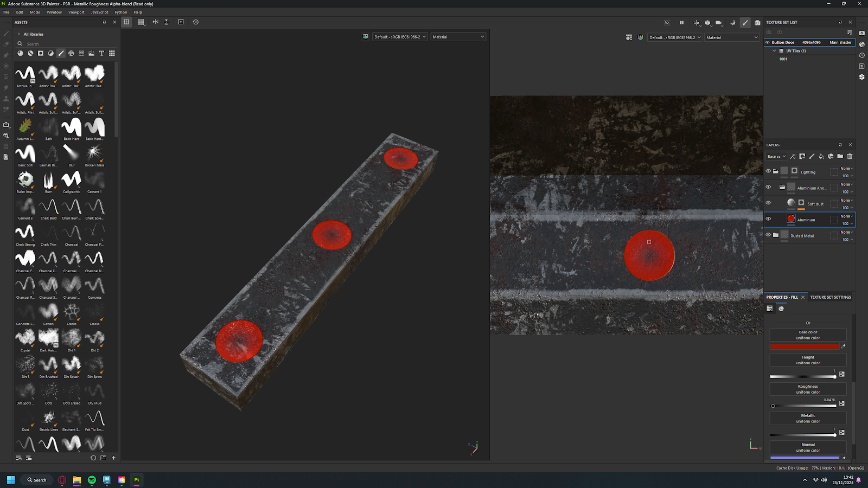Viewport: 868px width, 488px height.
Task: Open the Substance 3D Assets dock icon
Action: [x=862, y=77]
